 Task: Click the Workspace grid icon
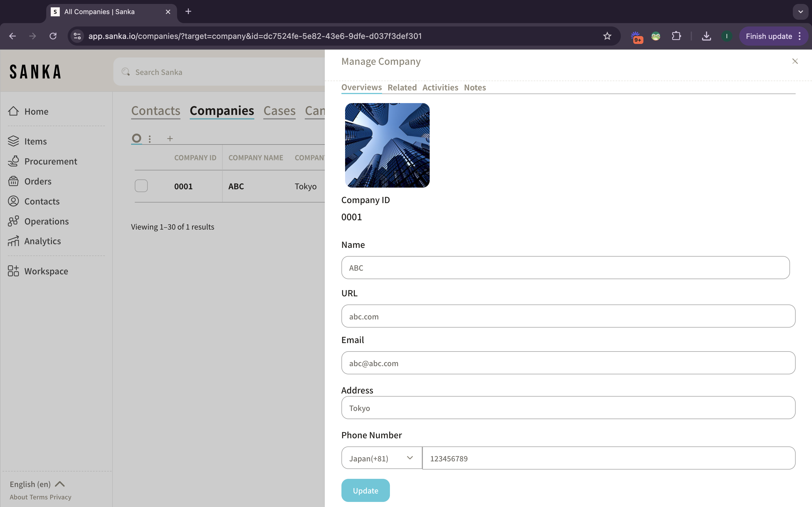pyautogui.click(x=14, y=271)
